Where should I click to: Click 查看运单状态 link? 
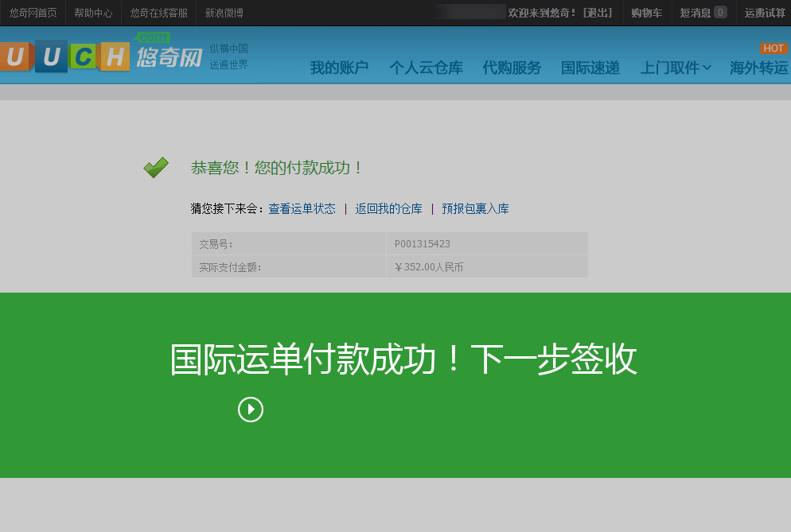302,209
